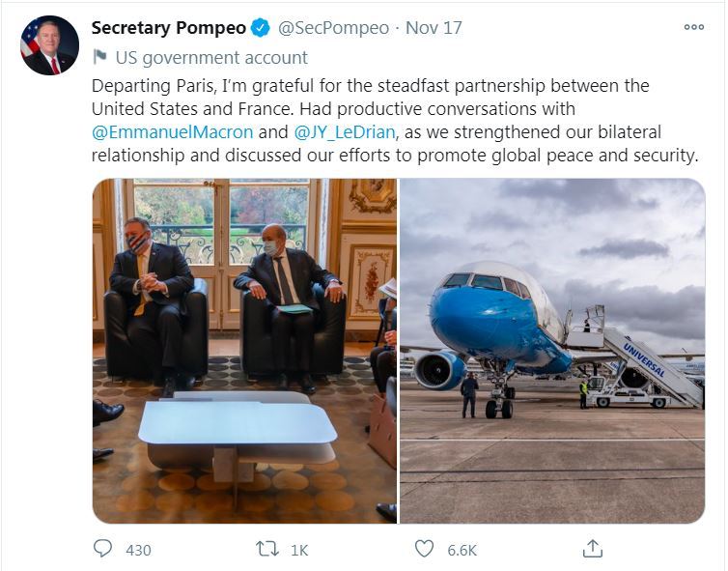This screenshot has height=571, width=728.
Task: Click the 430 replies count
Action: 138,550
